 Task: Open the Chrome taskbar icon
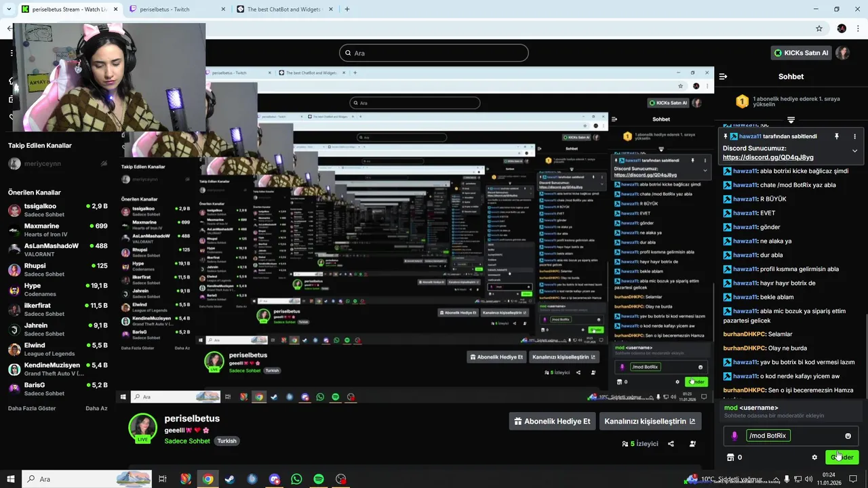click(208, 479)
